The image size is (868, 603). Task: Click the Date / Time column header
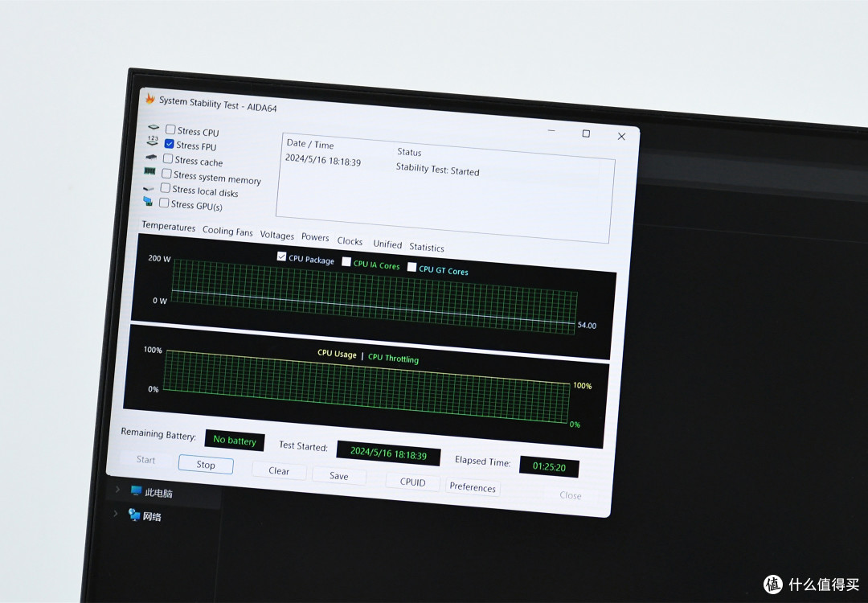pyautogui.click(x=310, y=144)
